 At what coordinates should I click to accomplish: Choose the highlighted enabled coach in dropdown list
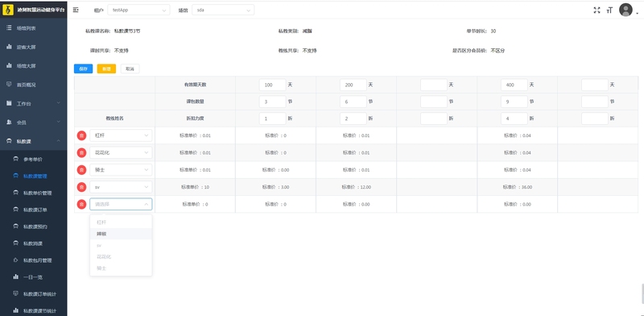click(121, 234)
